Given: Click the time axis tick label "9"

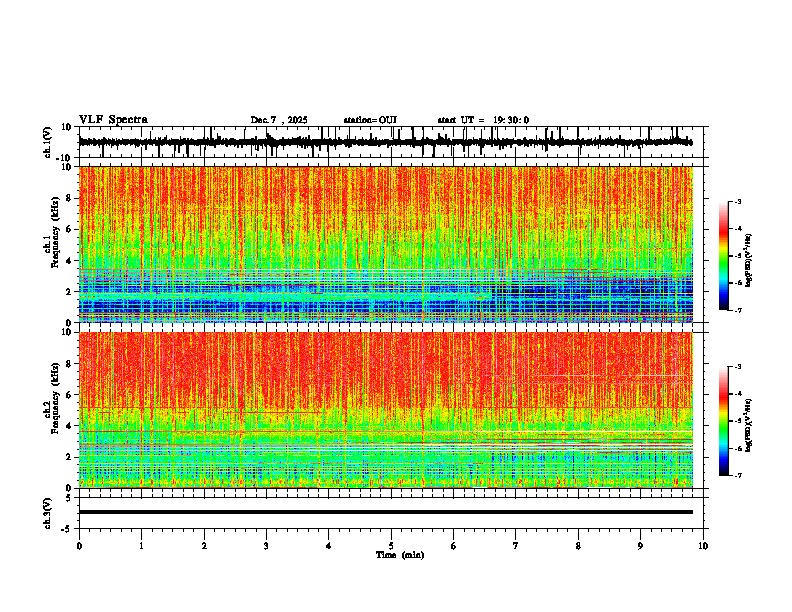Looking at the screenshot, I should coord(640,546).
